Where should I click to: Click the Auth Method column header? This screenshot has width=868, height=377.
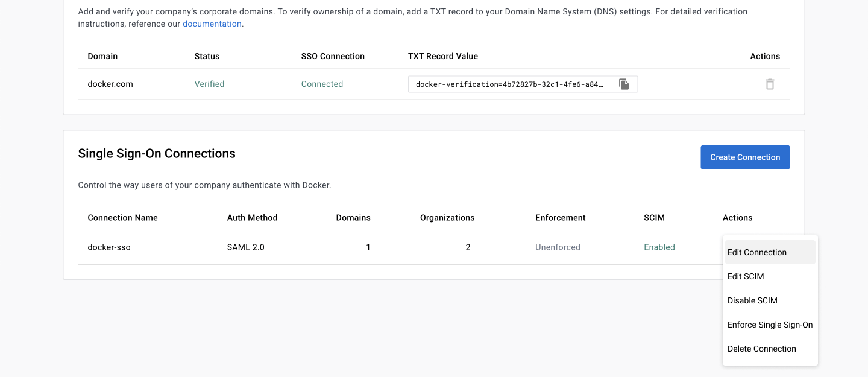(252, 218)
